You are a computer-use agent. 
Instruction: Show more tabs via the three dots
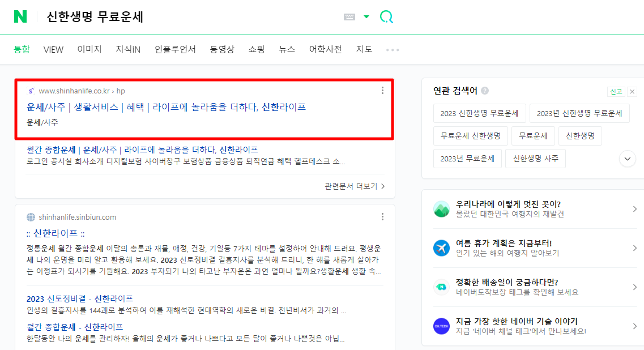click(x=392, y=50)
